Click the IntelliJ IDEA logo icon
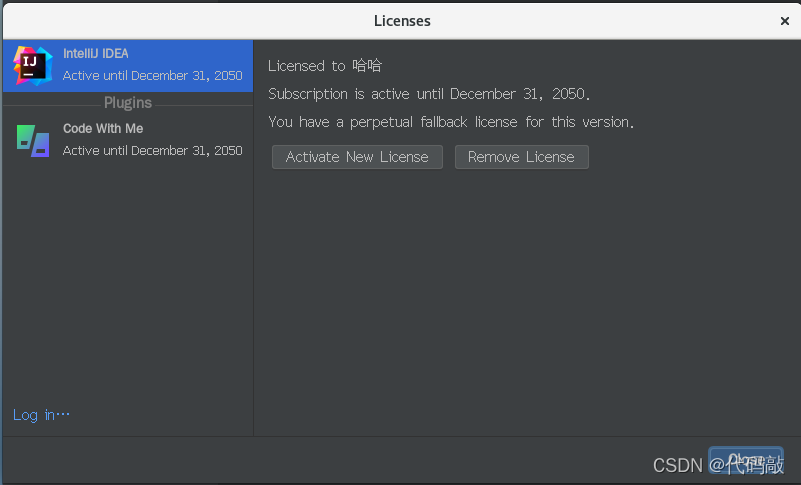 click(x=33, y=65)
